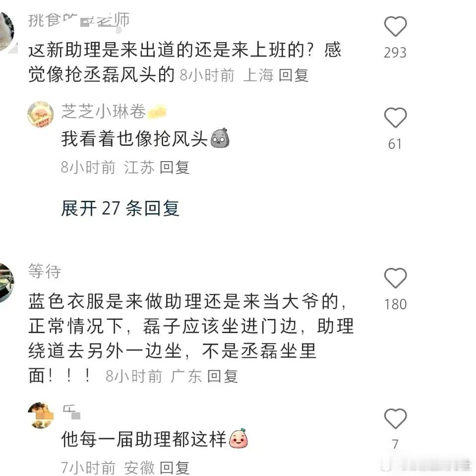Open the top commenter's avatar
The width and height of the screenshot is (476, 476).
(x=6, y=32)
